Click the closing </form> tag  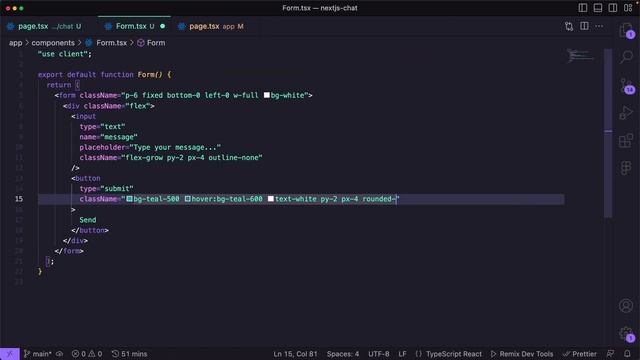pos(69,251)
